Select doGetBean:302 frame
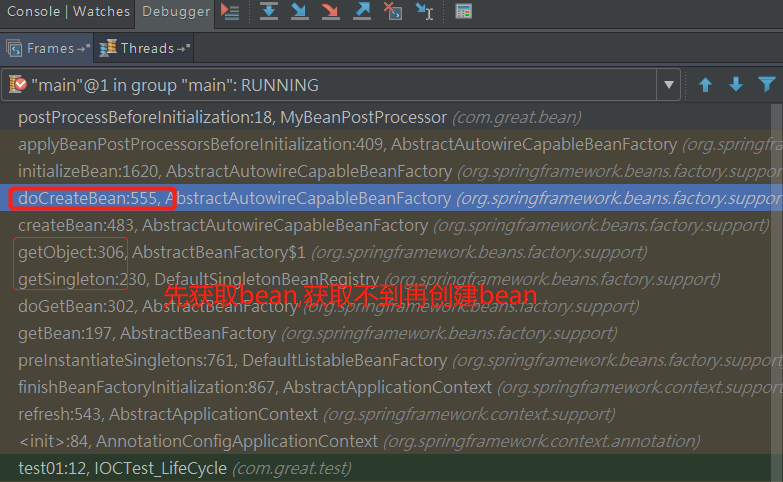 coord(385,306)
